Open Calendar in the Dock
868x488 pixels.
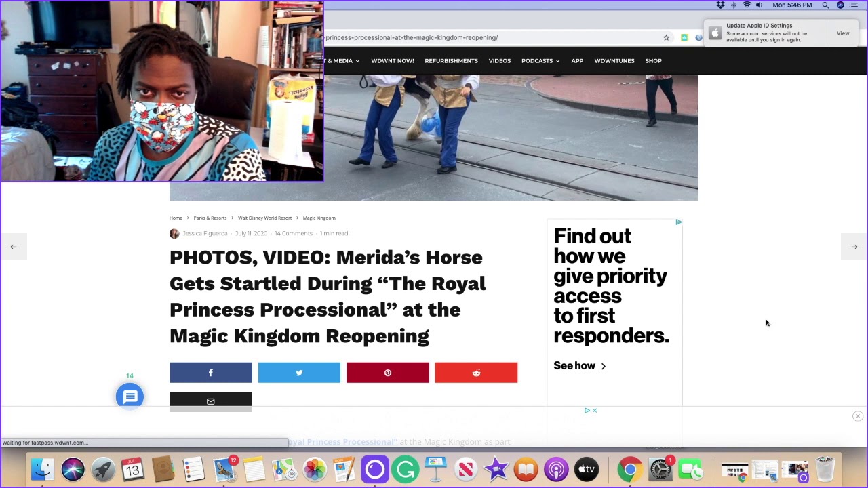pyautogui.click(x=133, y=469)
